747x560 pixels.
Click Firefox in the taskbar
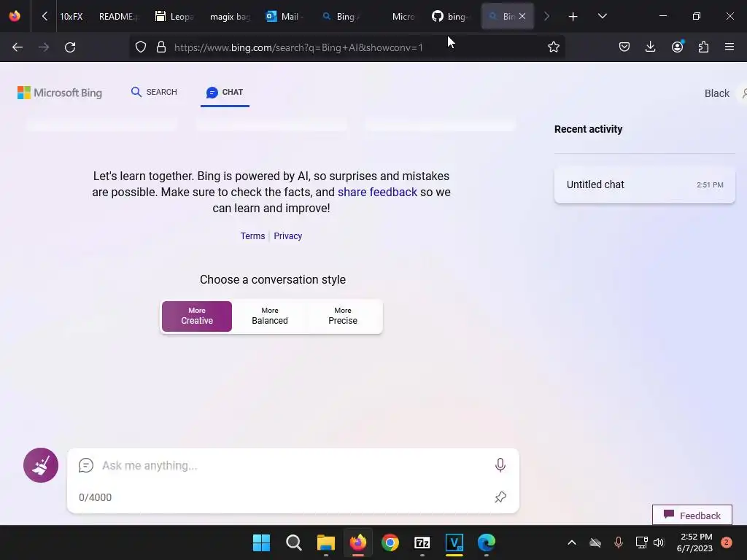(x=358, y=542)
